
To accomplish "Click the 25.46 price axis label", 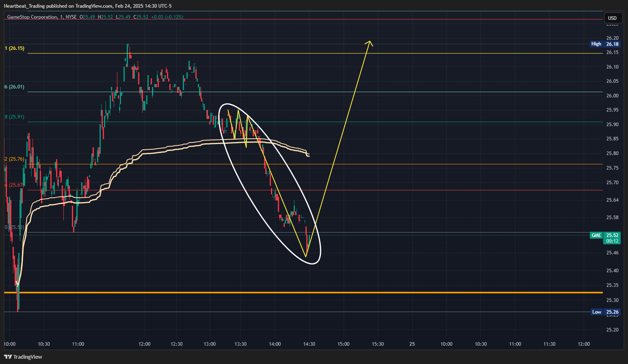I will (x=612, y=253).
